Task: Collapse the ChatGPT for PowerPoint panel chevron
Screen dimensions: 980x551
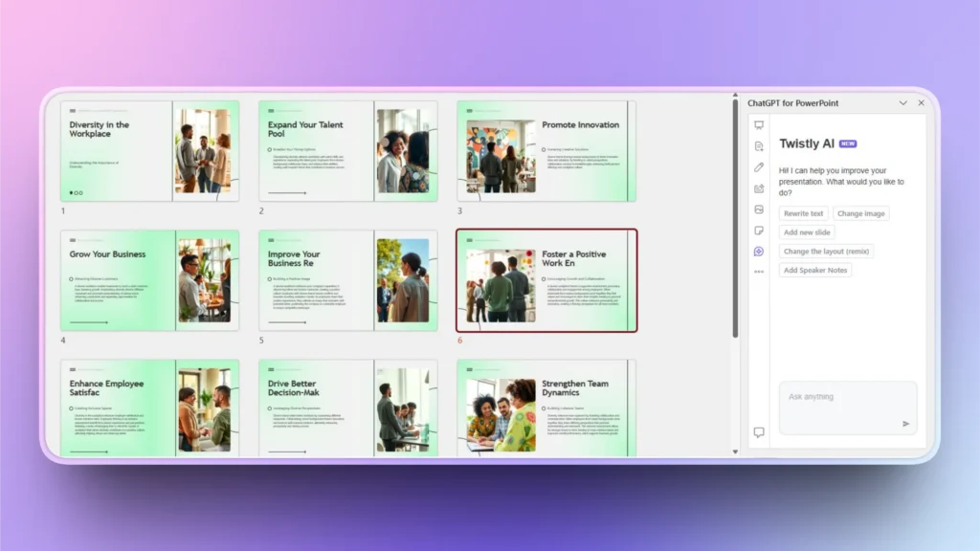Action: click(903, 103)
